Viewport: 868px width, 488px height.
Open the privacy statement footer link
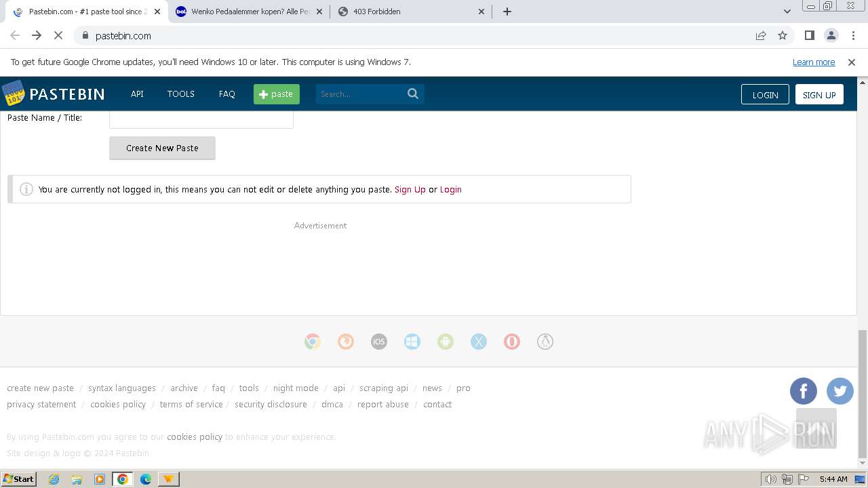point(41,405)
